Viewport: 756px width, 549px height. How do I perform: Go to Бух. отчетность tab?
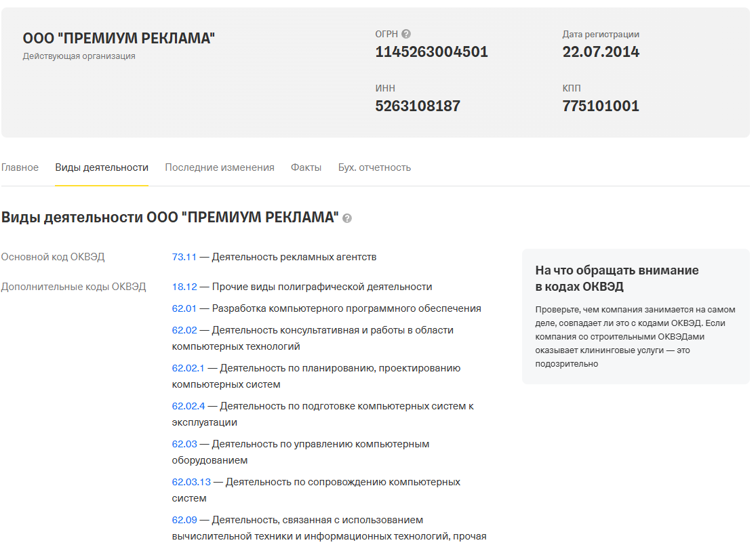point(374,167)
